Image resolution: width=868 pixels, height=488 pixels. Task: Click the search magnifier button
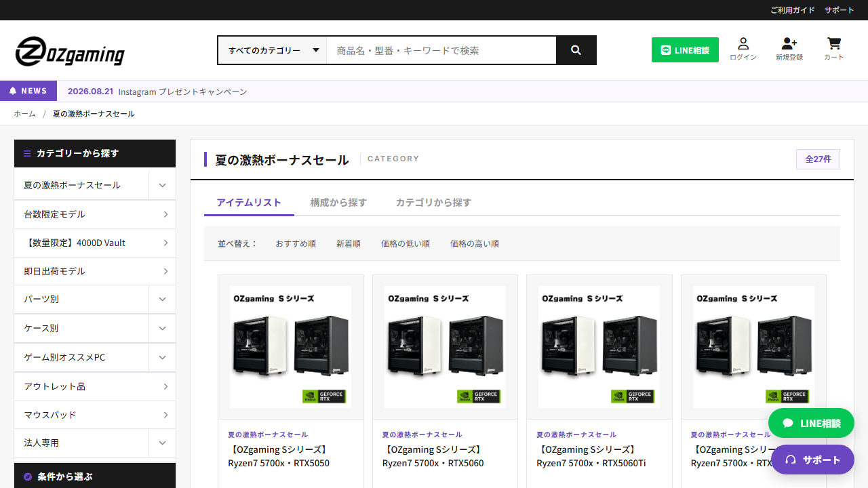pyautogui.click(x=576, y=50)
